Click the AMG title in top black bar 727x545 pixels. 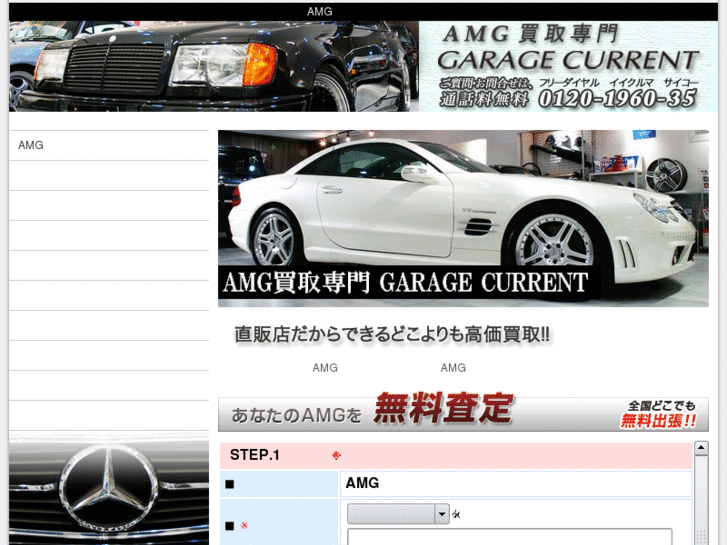point(319,12)
